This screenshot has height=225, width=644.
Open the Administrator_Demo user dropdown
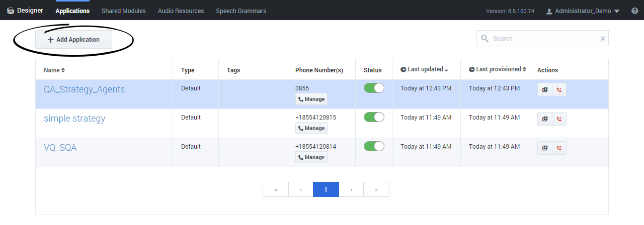583,11
